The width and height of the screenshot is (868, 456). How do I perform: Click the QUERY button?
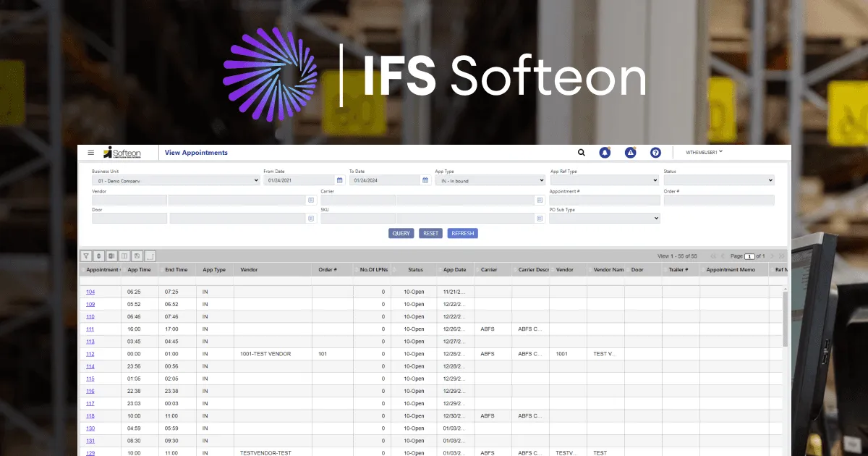401,233
